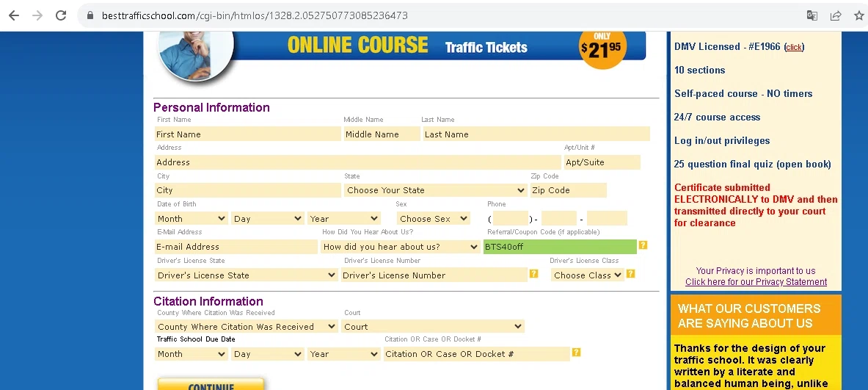Viewport: 868px width, 390px height.
Task: Open Driver's License State dropdown
Action: click(247, 275)
